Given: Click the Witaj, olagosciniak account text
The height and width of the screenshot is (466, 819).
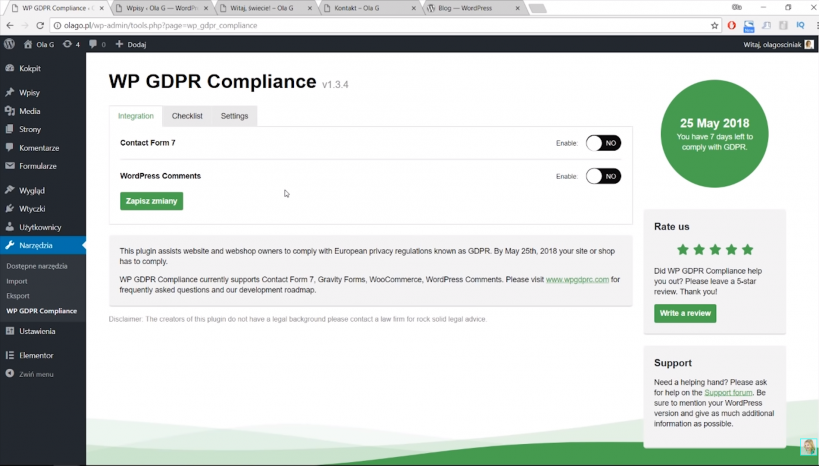Looking at the screenshot, I should (x=773, y=44).
